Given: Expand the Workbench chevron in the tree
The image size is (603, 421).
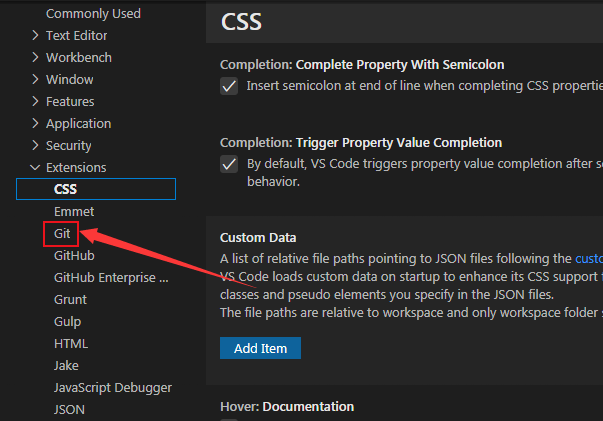Looking at the screenshot, I should click(36, 58).
